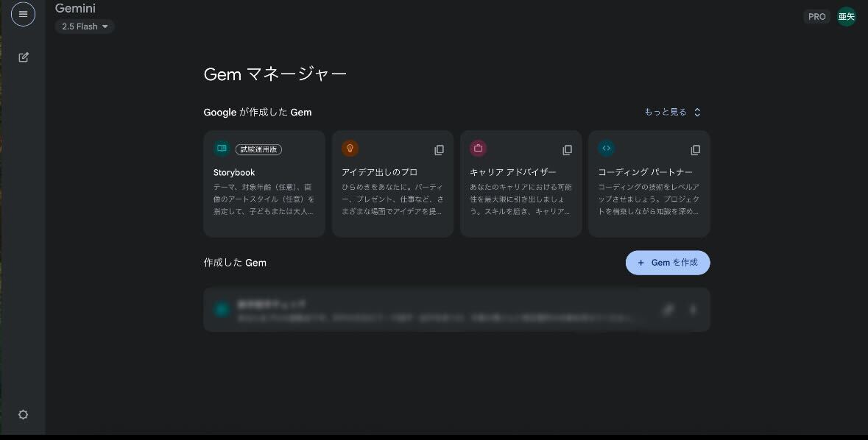
Task: Open more options for the custom Gem
Action: click(x=693, y=310)
